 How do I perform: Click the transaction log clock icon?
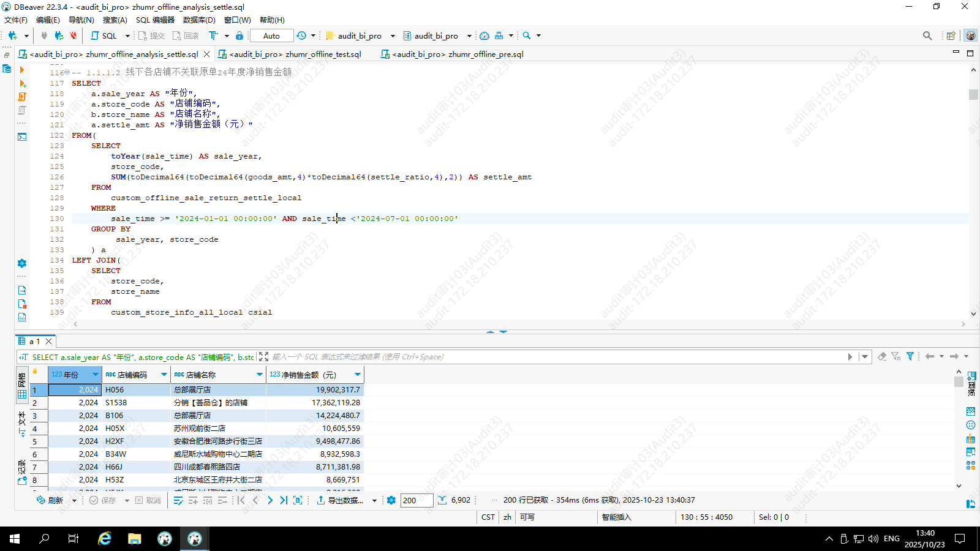[x=301, y=36]
